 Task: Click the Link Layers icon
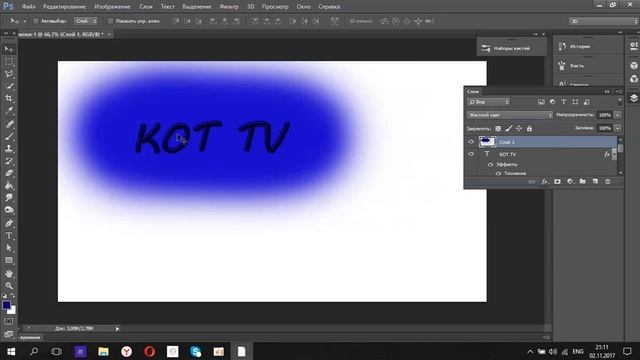531,182
